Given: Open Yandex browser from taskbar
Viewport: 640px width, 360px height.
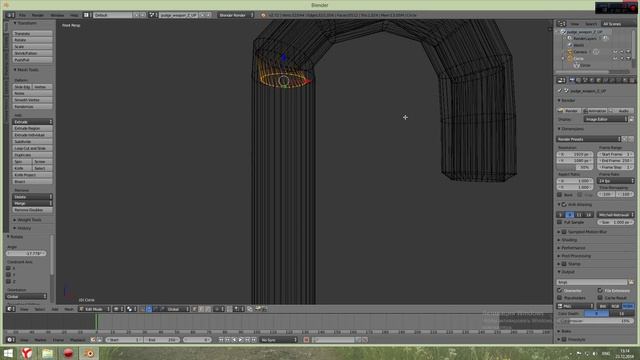Looking at the screenshot, I should point(27,353).
